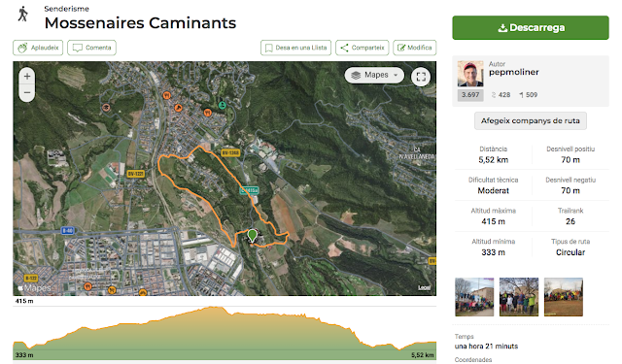Click the author score 3.697 badge
This screenshot has height=364, width=622.
[470, 95]
